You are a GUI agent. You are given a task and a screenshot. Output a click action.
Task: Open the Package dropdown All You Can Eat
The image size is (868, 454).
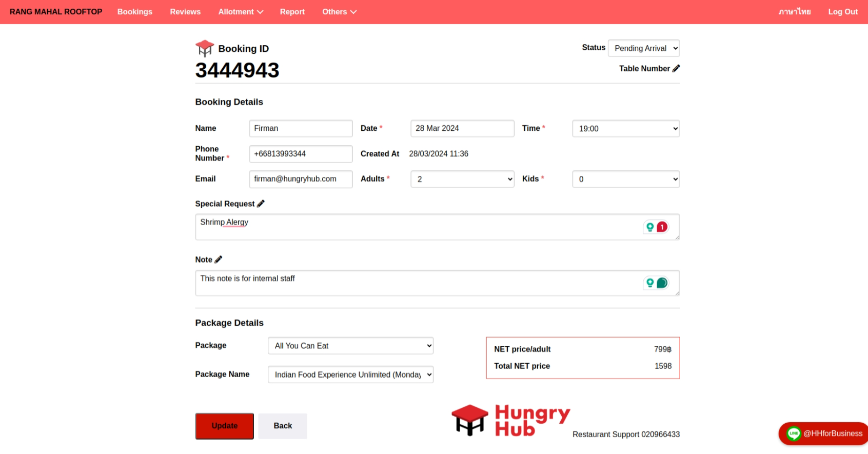[x=350, y=346]
